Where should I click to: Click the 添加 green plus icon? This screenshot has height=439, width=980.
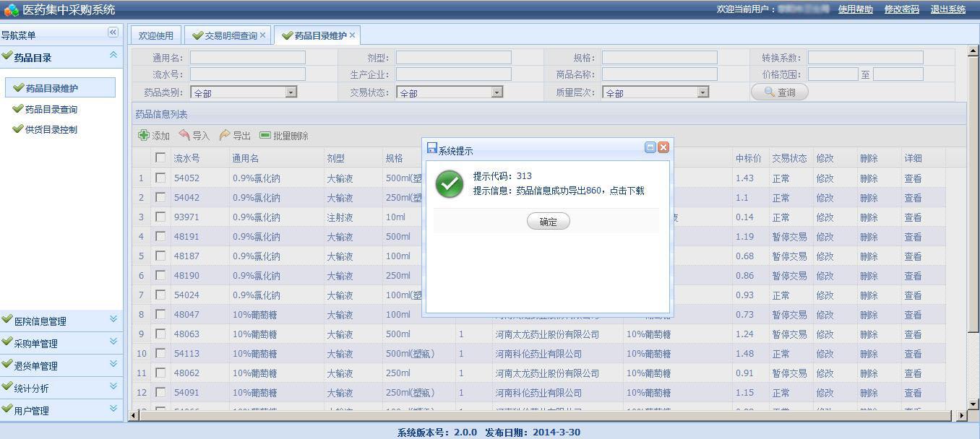(x=144, y=135)
